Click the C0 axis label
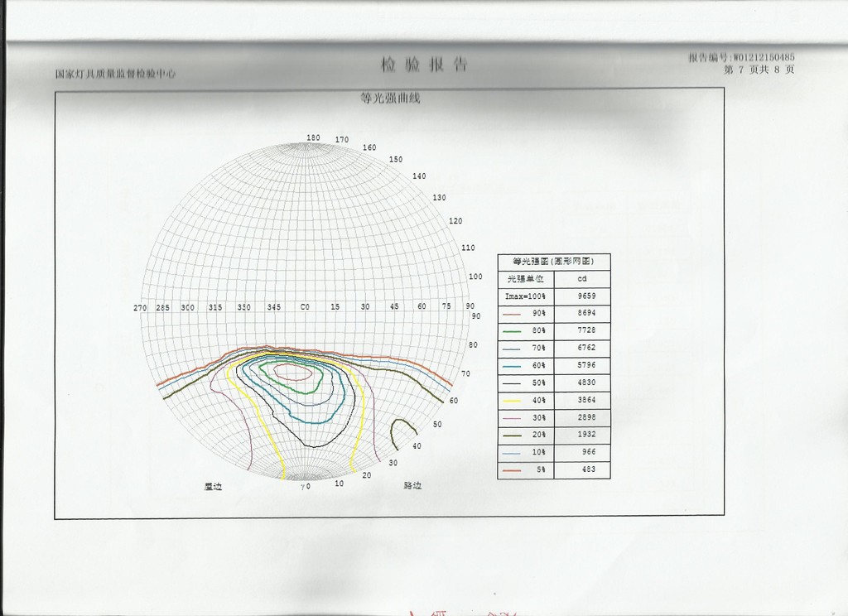The image size is (848, 616). click(x=305, y=306)
